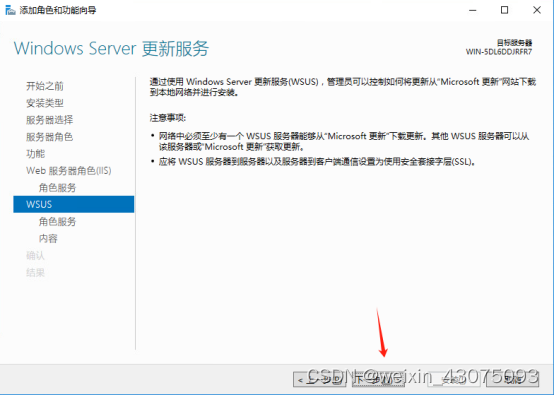
Task: Select the 服务器选择 step
Action: pos(49,120)
